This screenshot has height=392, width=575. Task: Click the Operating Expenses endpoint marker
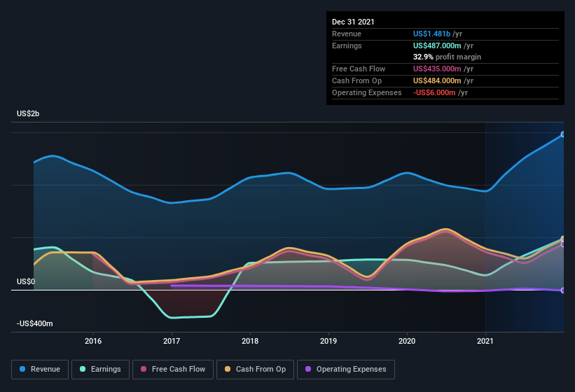pos(563,290)
